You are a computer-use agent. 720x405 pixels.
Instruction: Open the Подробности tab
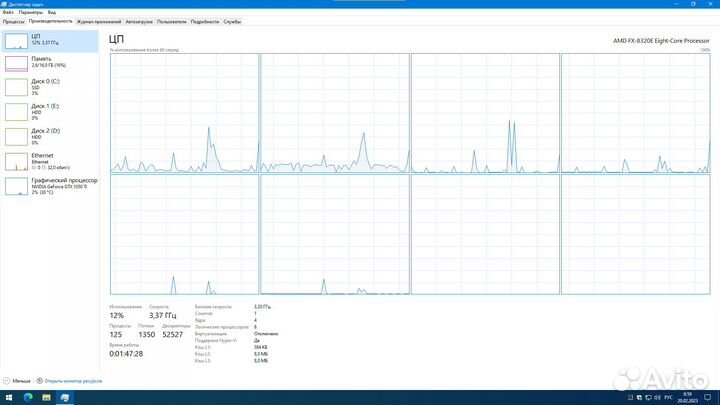204,22
